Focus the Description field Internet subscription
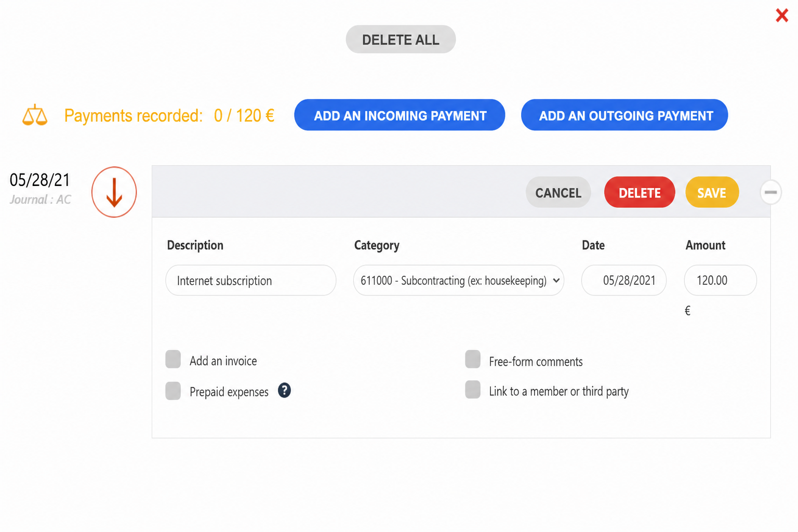 [251, 281]
